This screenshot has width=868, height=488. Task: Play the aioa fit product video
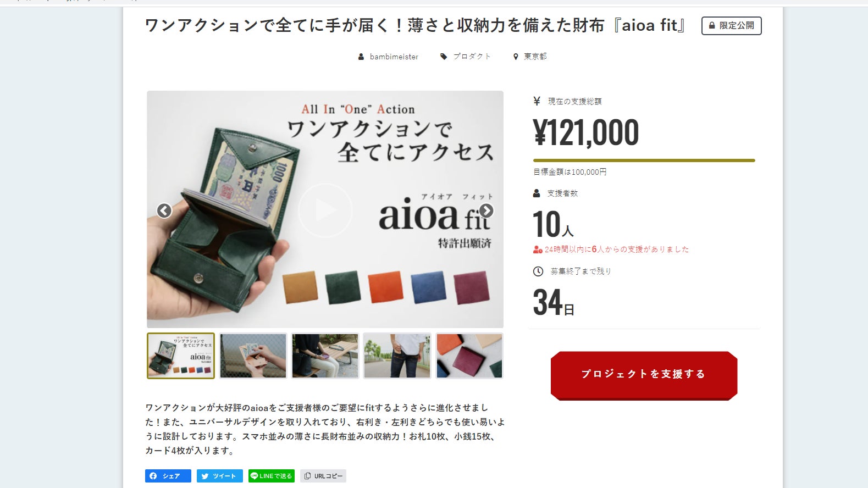point(325,210)
